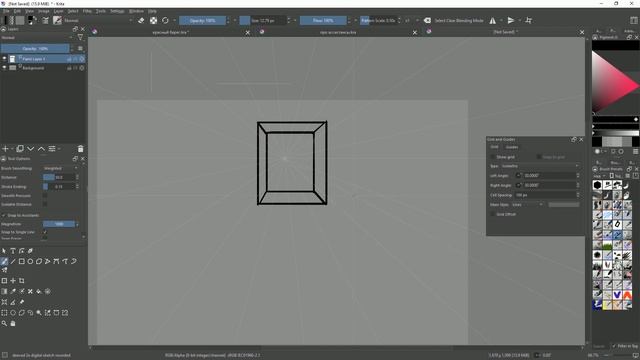Select the Line tool in toolbox
The width and height of the screenshot is (640, 360).
13,261
